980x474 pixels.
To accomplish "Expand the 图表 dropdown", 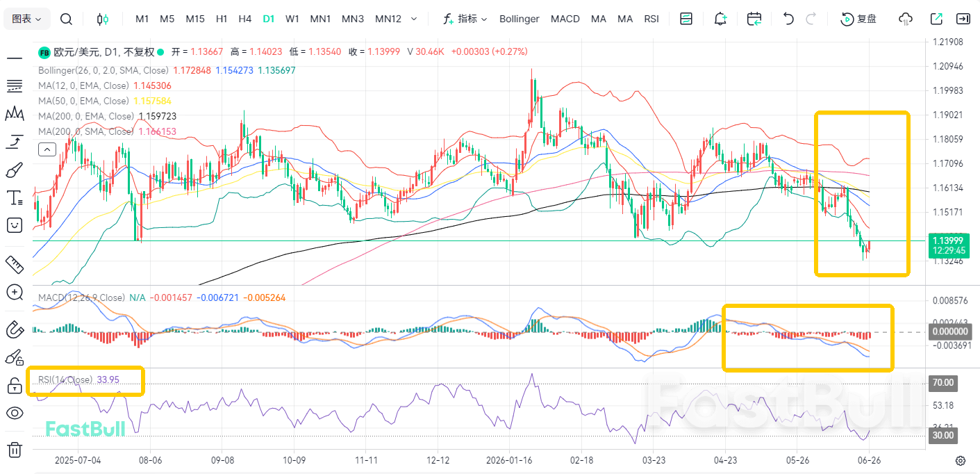I will (27, 19).
